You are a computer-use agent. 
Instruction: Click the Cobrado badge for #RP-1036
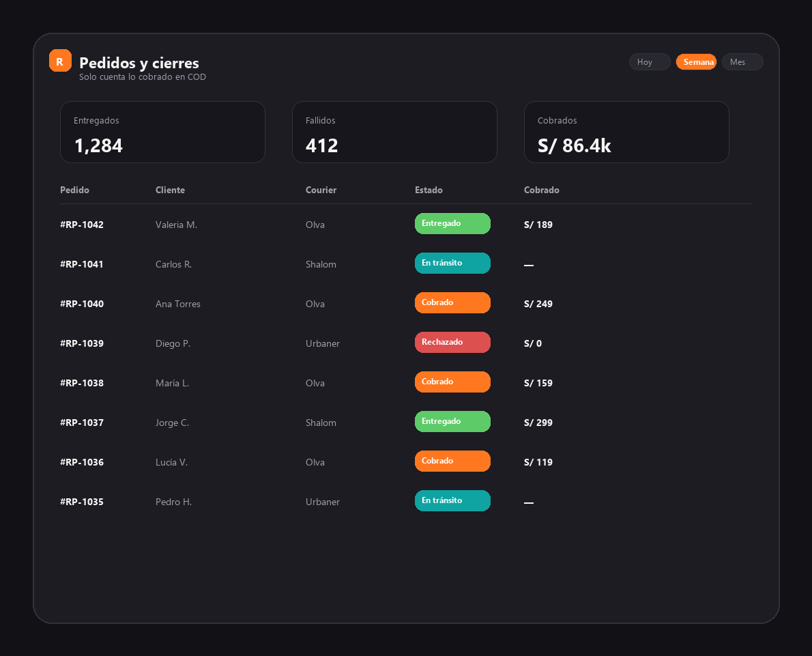(x=452, y=461)
